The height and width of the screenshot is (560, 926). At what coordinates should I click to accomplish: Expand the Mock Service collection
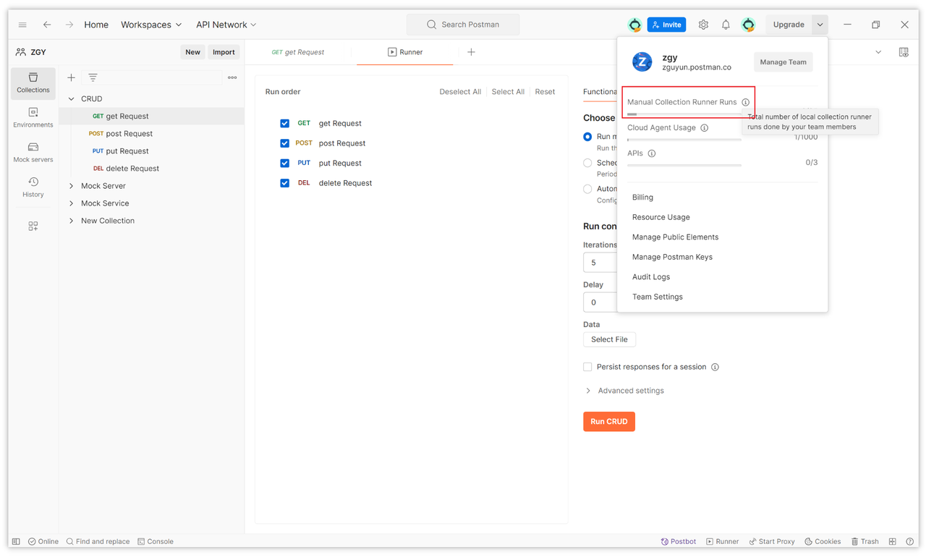[71, 203]
